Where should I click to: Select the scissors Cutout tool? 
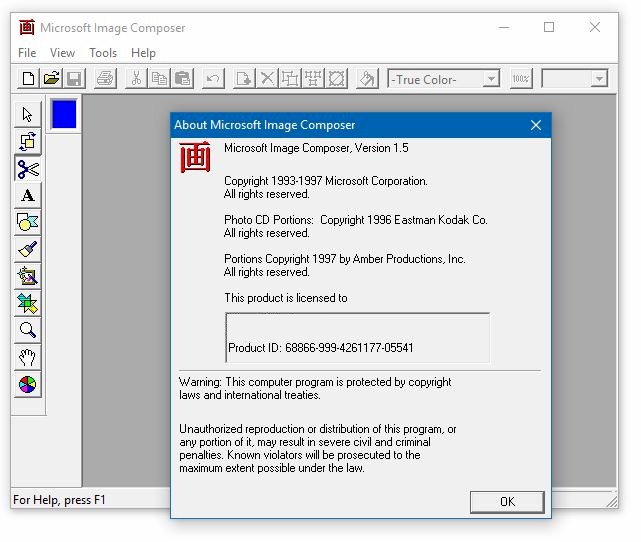[x=27, y=169]
